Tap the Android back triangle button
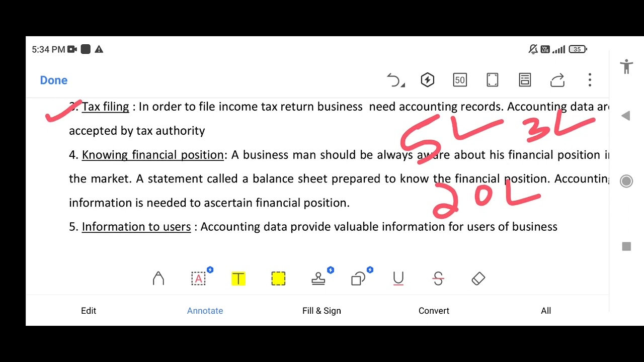 [x=626, y=116]
